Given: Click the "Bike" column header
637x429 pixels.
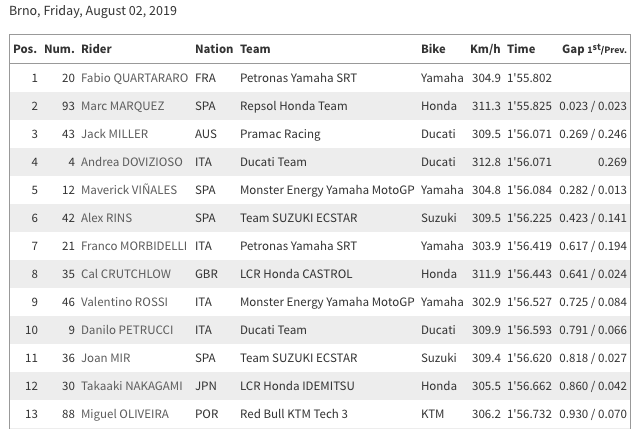Looking at the screenshot, I should (434, 49).
